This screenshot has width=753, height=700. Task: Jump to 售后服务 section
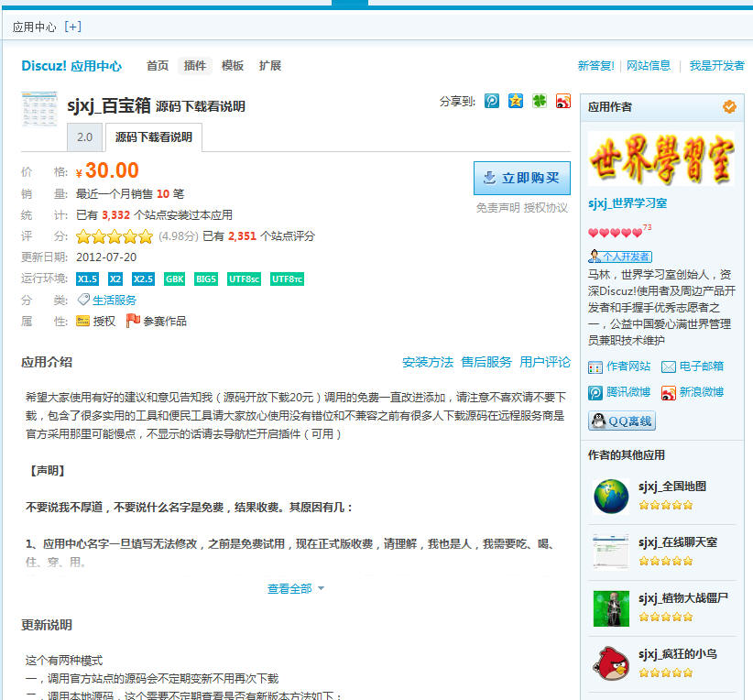coord(486,362)
